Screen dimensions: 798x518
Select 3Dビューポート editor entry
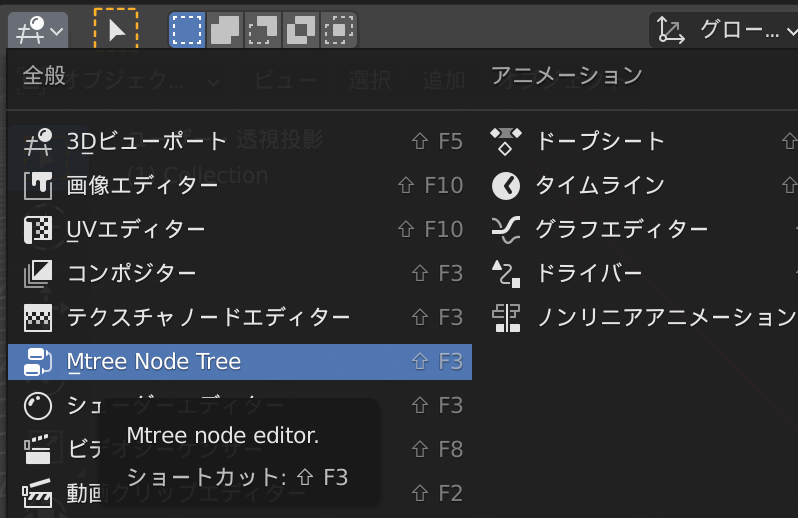click(x=240, y=141)
